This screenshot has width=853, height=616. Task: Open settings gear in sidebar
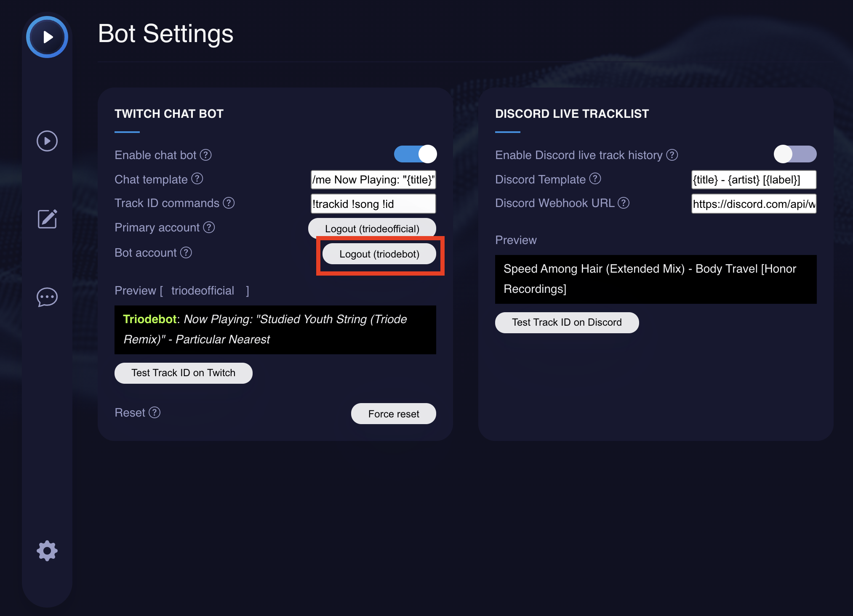click(47, 551)
